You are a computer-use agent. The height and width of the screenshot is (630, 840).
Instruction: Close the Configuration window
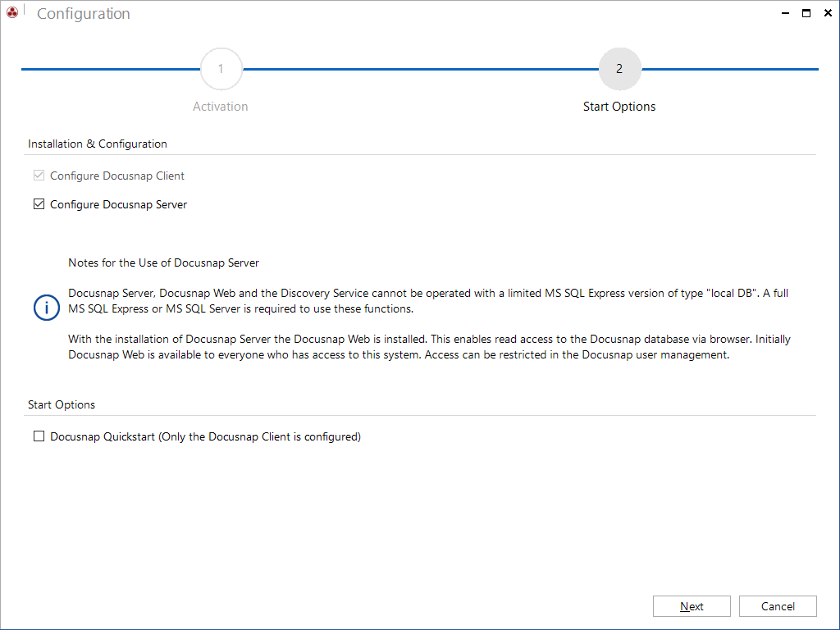tap(828, 13)
